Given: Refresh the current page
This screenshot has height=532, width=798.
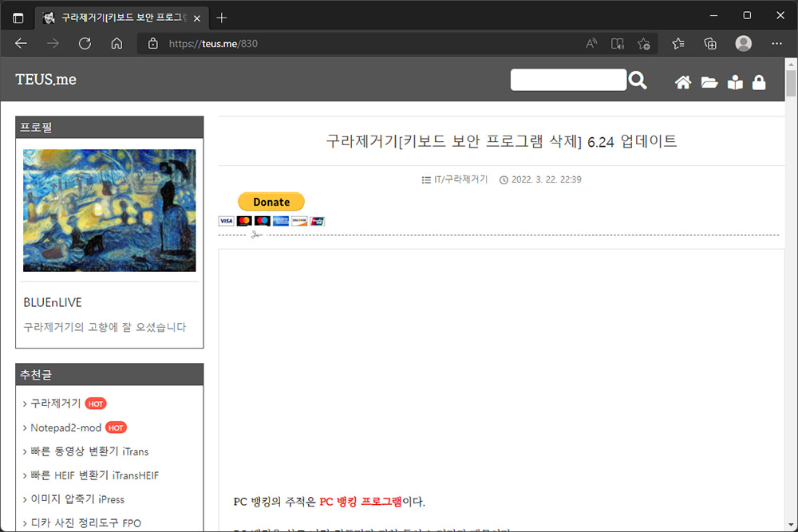Looking at the screenshot, I should pyautogui.click(x=85, y=44).
